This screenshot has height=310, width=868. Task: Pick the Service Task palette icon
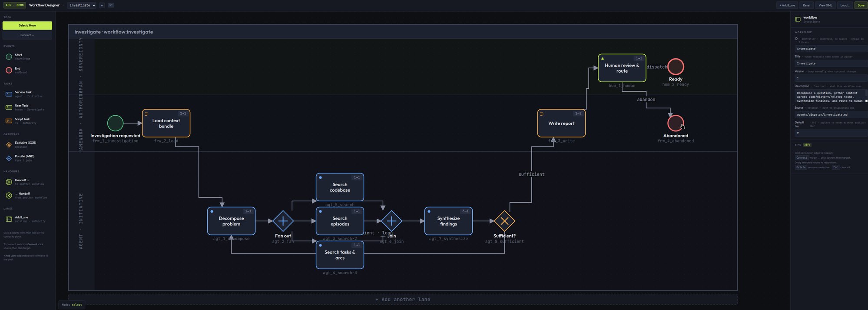pyautogui.click(x=9, y=94)
